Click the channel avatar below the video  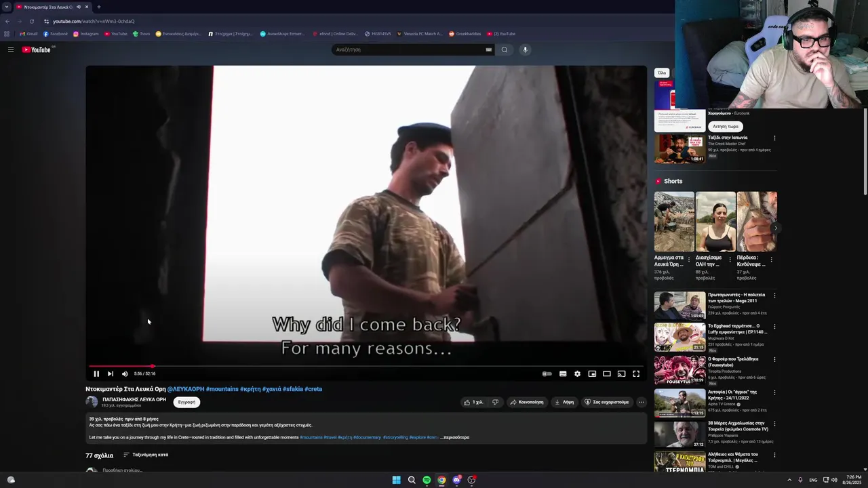click(92, 402)
